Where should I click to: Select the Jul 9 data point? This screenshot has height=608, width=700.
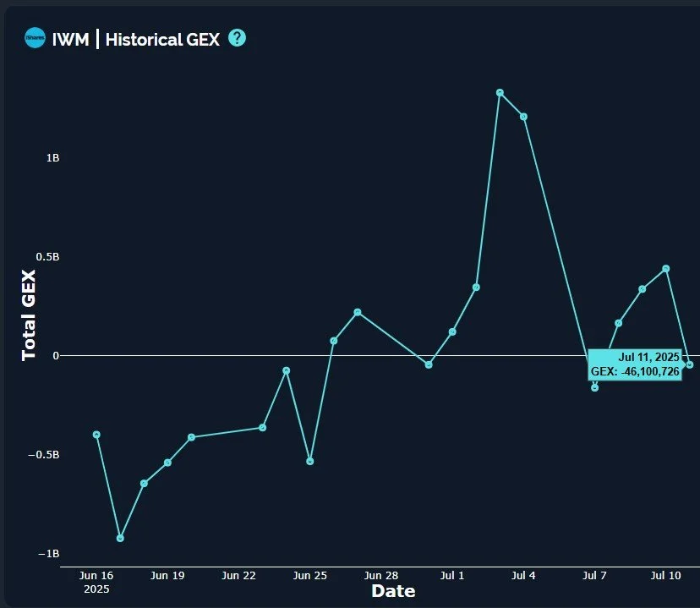pyautogui.click(x=643, y=289)
